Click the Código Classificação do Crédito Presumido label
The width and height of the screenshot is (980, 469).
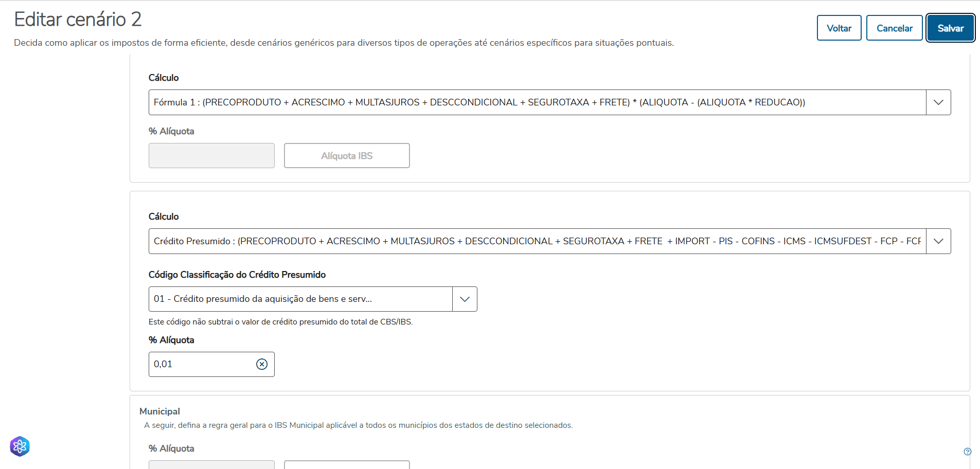[237, 275]
